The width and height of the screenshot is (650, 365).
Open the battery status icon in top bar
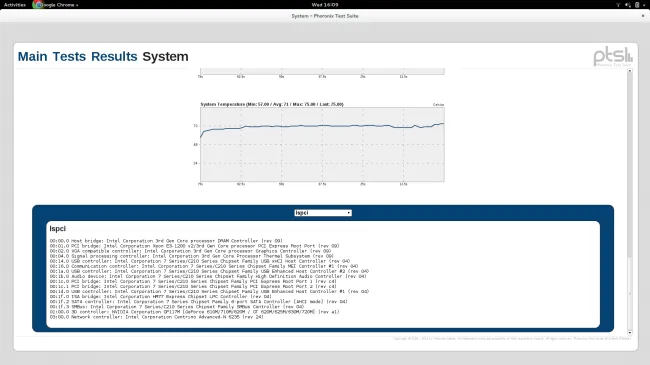(x=637, y=5)
